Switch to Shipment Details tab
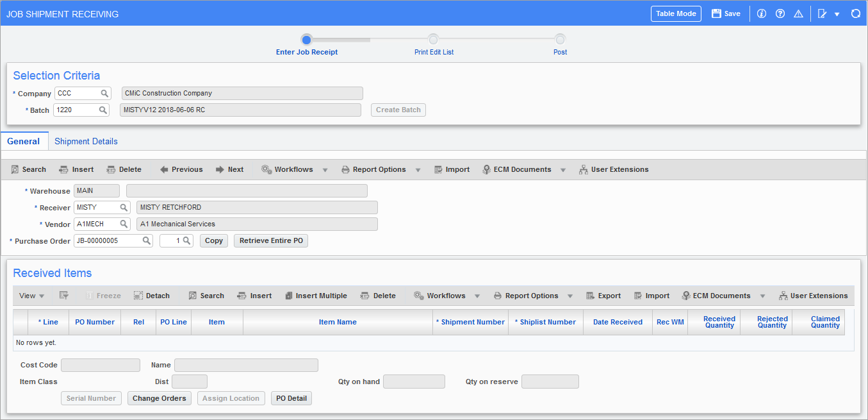868x420 pixels. (x=86, y=141)
